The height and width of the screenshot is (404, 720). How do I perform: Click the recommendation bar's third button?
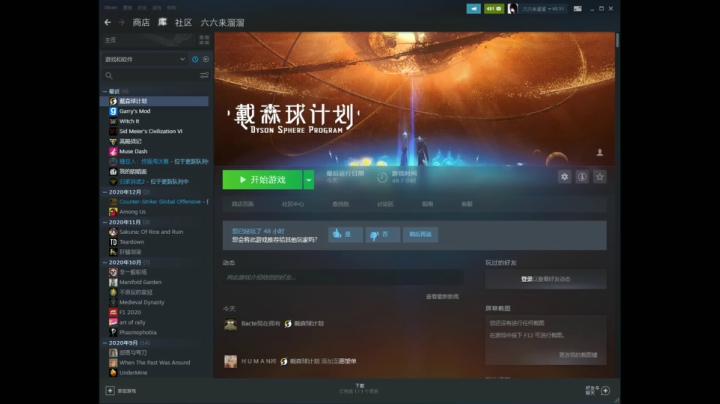420,234
